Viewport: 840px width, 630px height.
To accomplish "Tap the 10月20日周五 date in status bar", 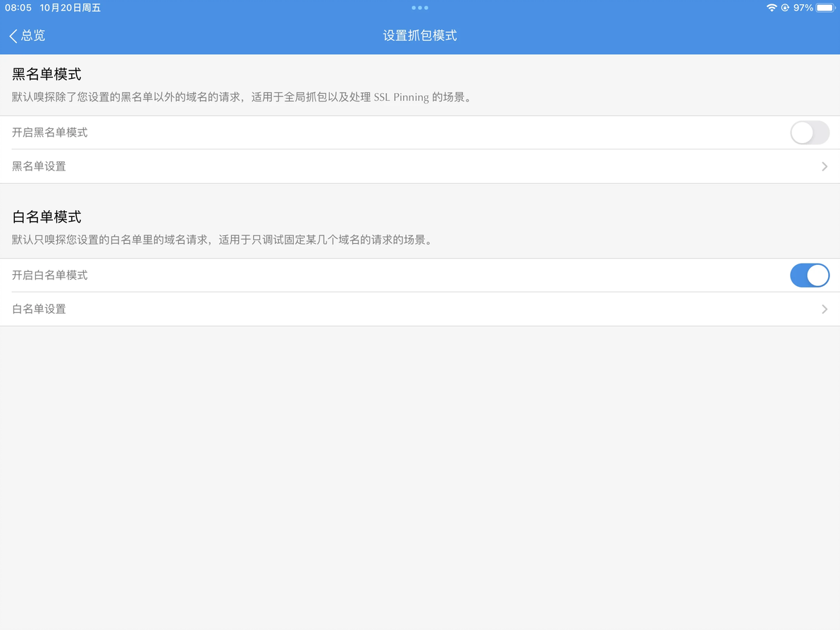I will click(x=70, y=8).
